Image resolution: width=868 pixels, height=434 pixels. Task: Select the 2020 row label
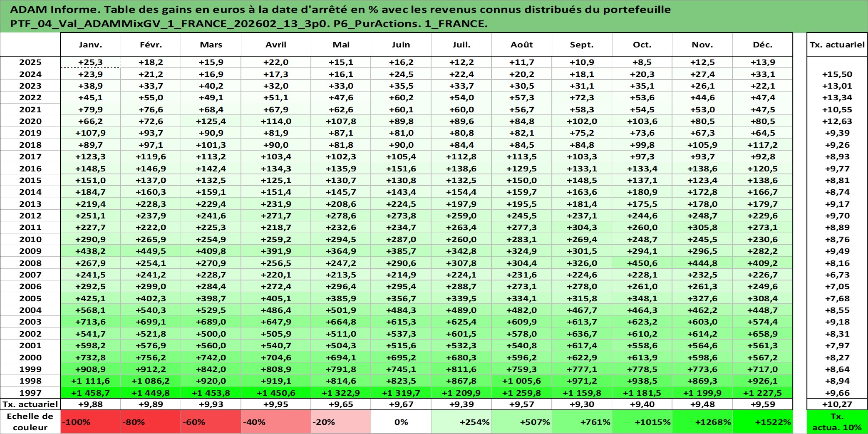(30, 121)
